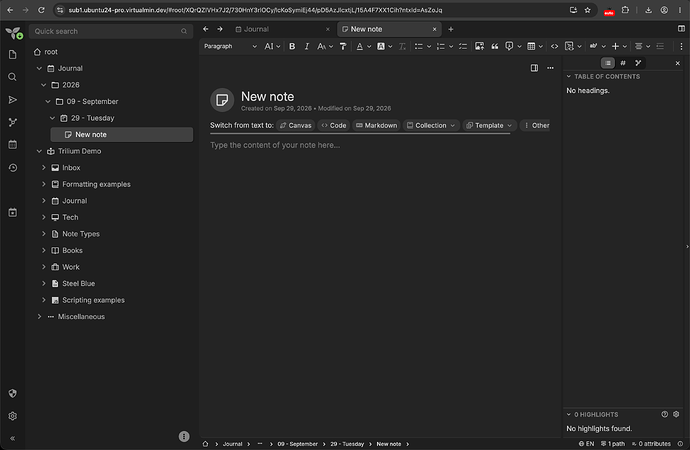690x450 pixels.
Task: Open search notes from left launcher
Action: tap(12, 77)
